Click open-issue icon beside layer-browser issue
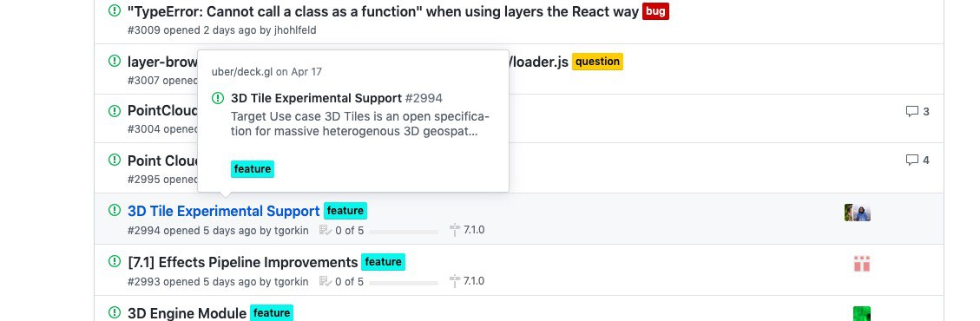The height and width of the screenshot is (321, 980). click(x=115, y=62)
